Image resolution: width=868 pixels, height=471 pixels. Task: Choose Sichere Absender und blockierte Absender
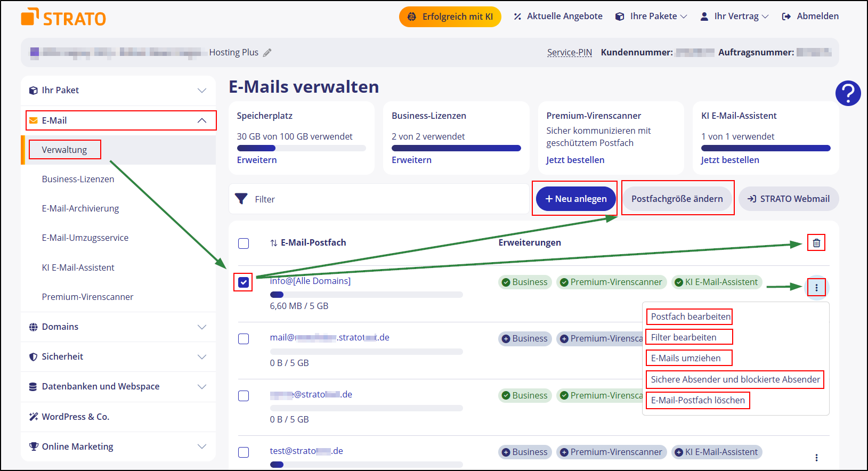[x=735, y=379]
